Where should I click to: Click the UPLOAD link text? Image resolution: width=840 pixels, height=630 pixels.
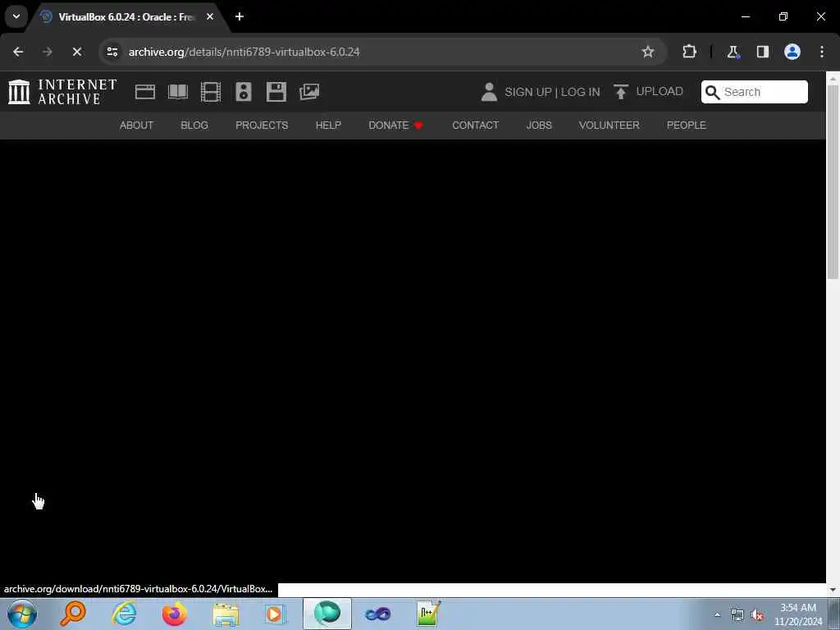(x=659, y=92)
